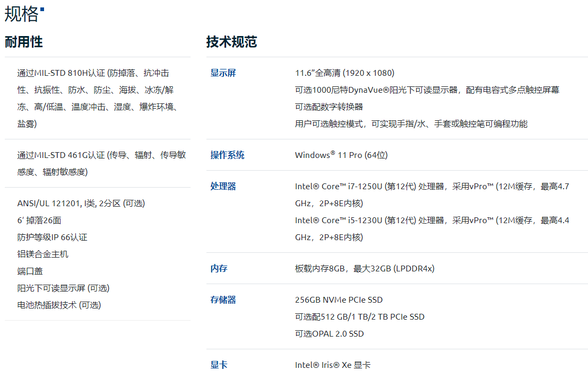This screenshot has height=379, width=588.
Task: Click the 电池热插拔技术 (可选) line
Action: pyautogui.click(x=59, y=305)
